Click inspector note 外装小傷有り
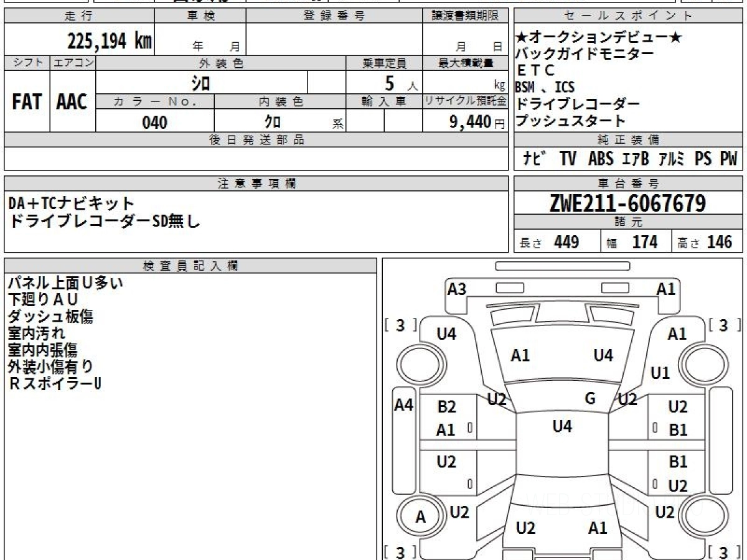The width and height of the screenshot is (747, 560). pos(50,367)
